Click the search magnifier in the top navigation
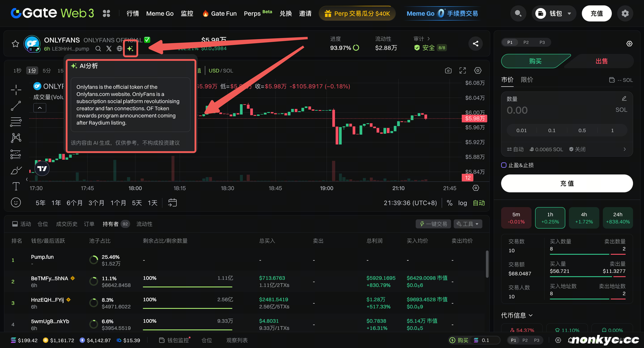Image resolution: width=644 pixels, height=348 pixels. pyautogui.click(x=518, y=14)
